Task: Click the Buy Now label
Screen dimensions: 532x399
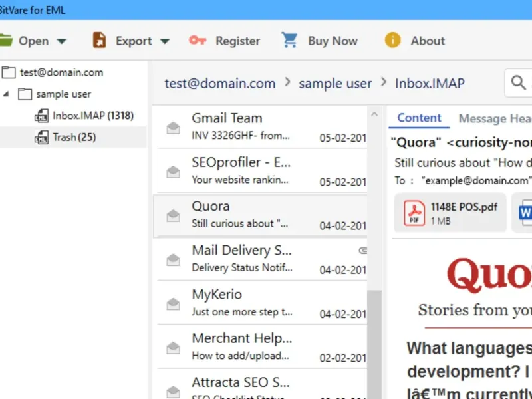Action: coord(332,41)
